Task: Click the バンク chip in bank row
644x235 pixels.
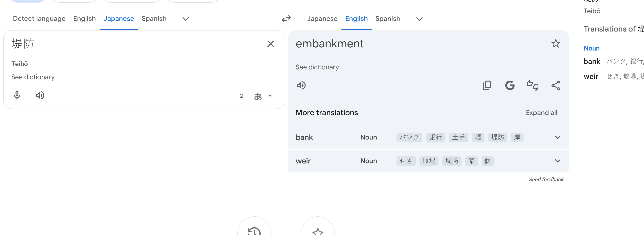Action: (409, 137)
